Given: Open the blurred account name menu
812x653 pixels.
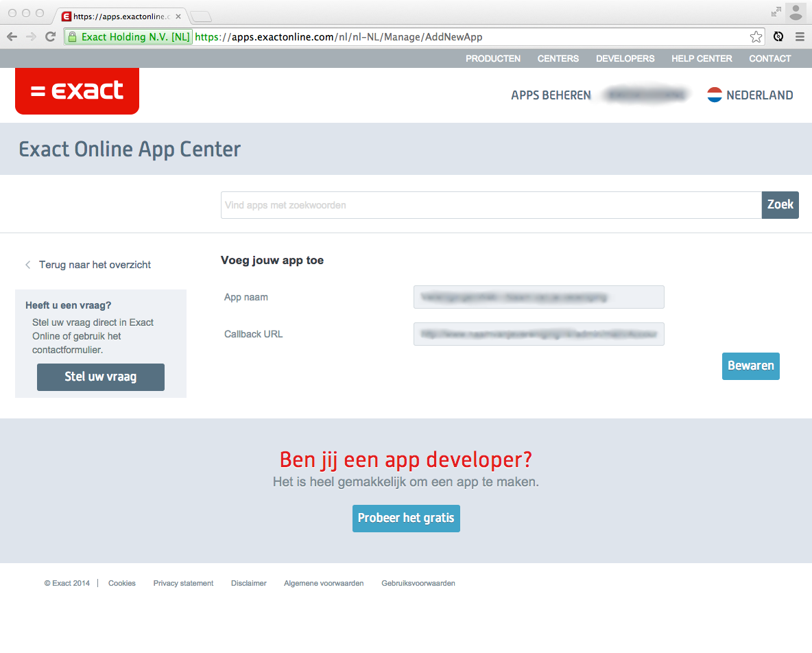Looking at the screenshot, I should click(x=646, y=95).
